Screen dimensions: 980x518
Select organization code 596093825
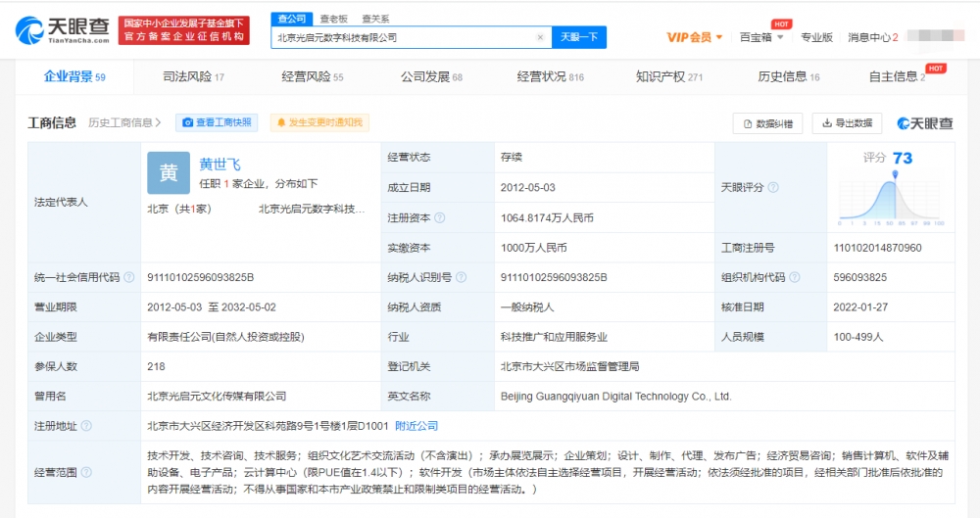coord(860,277)
